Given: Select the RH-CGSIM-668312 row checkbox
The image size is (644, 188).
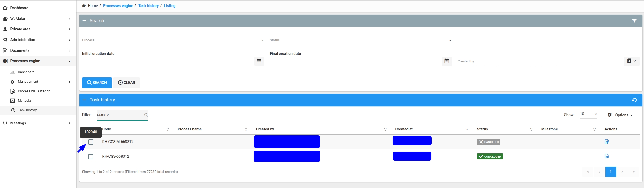Looking at the screenshot, I should tap(91, 142).
